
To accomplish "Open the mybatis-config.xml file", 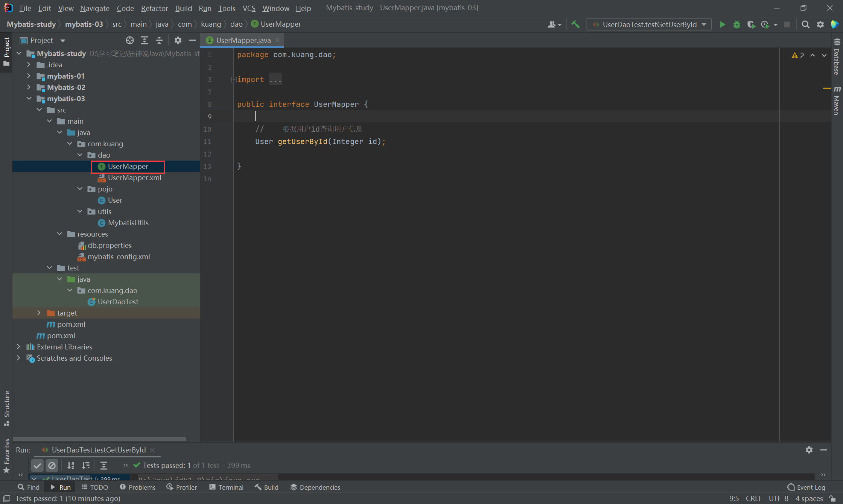I will coord(119,257).
